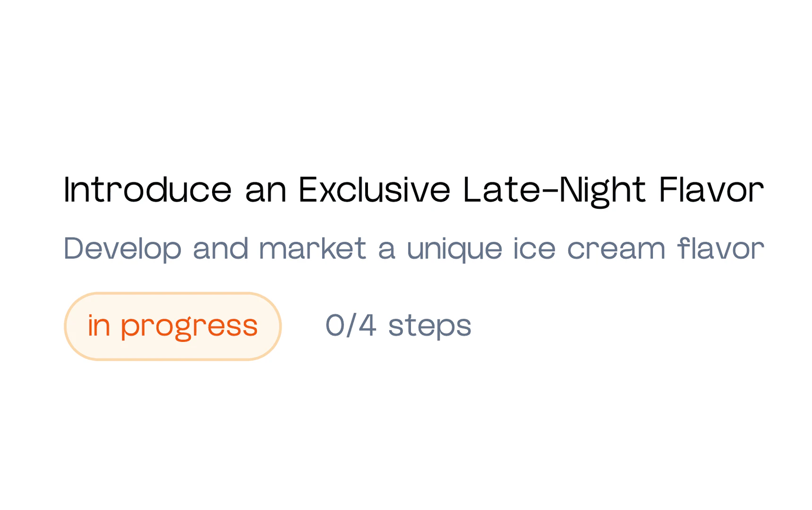Image resolution: width=812 pixels, height=510 pixels.
Task: Click the word 'and' in the subtitle
Action: pyautogui.click(x=220, y=248)
